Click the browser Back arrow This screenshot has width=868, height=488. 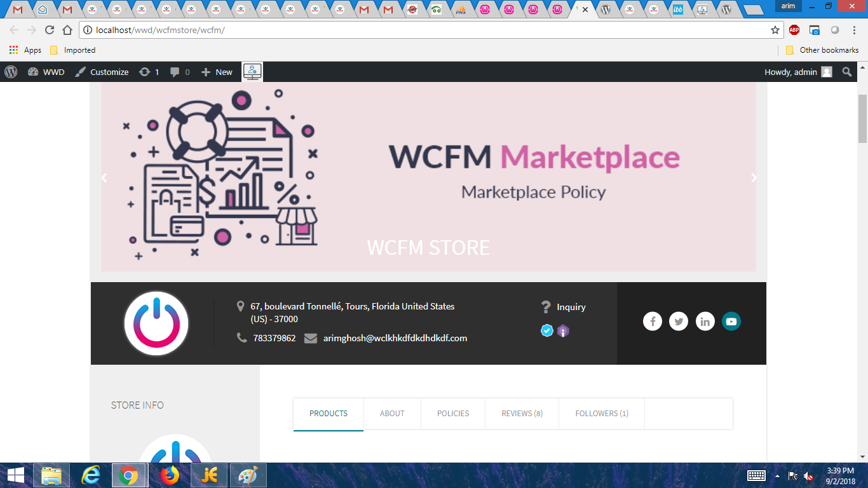point(14,30)
